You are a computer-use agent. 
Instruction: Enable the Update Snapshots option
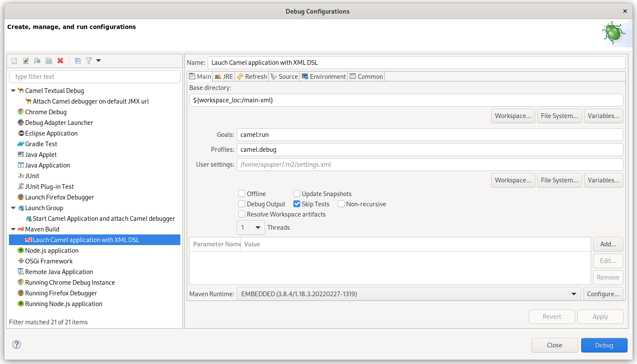[x=297, y=194]
